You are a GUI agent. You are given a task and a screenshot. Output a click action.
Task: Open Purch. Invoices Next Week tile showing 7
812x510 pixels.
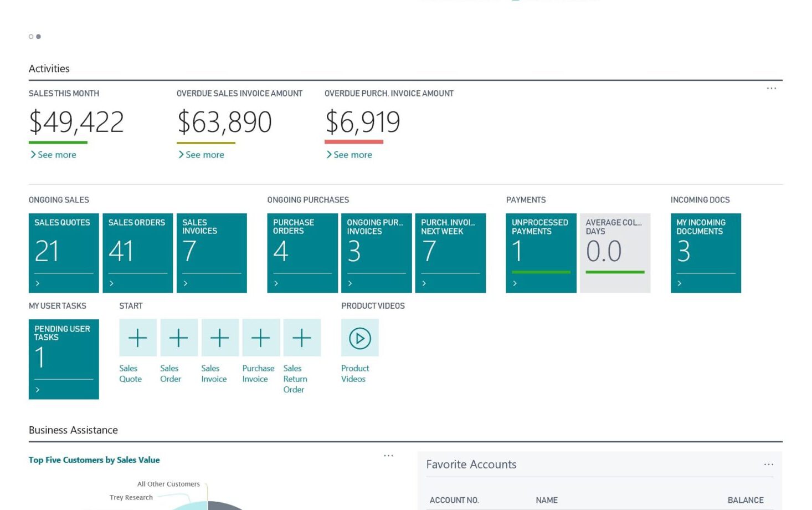pyautogui.click(x=451, y=253)
